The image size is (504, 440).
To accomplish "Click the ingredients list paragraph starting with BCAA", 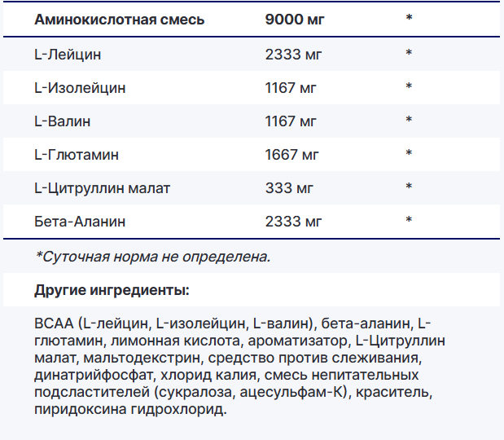I will pos(240,364).
